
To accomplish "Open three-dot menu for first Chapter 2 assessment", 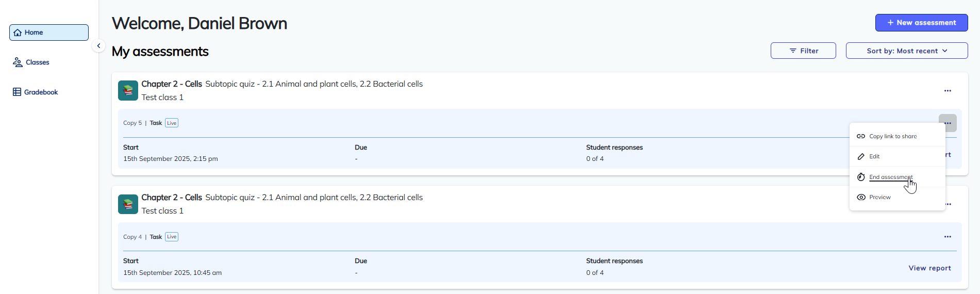I will [x=948, y=91].
